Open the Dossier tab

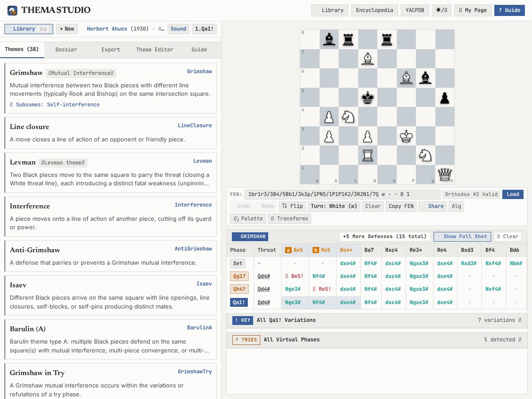[66, 50]
